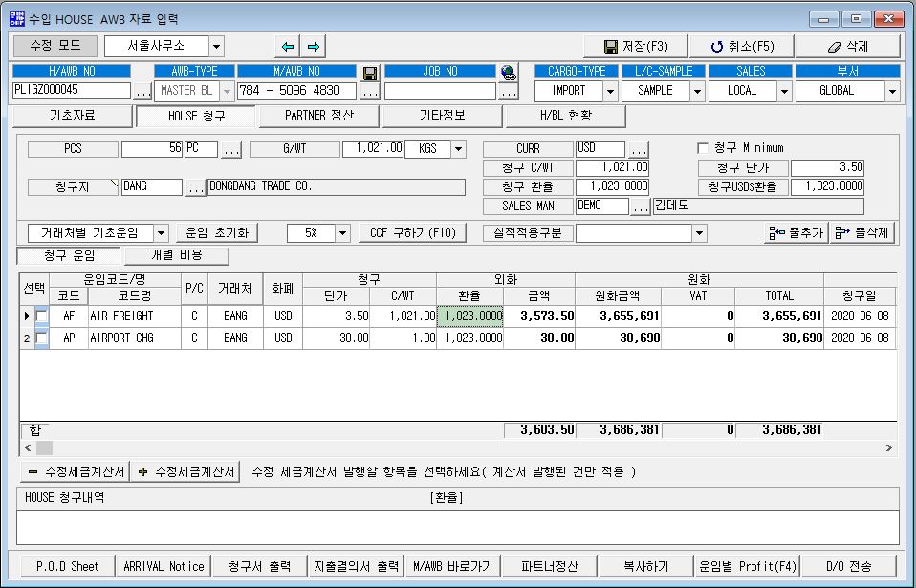Click the globe link icon beside JOB NO

(509, 73)
